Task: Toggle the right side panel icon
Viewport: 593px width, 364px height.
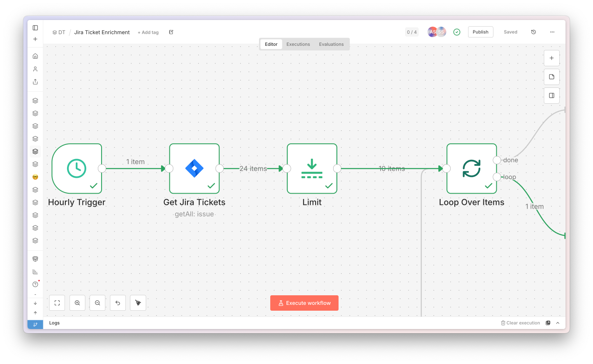Action: pos(552,95)
